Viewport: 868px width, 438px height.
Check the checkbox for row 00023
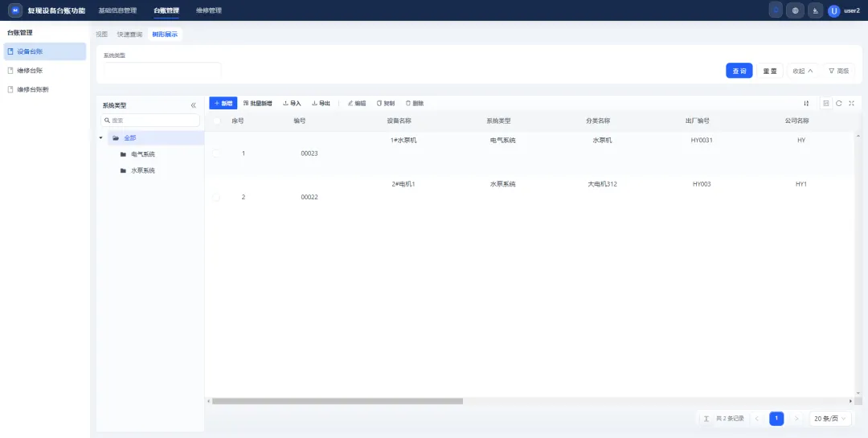point(216,154)
